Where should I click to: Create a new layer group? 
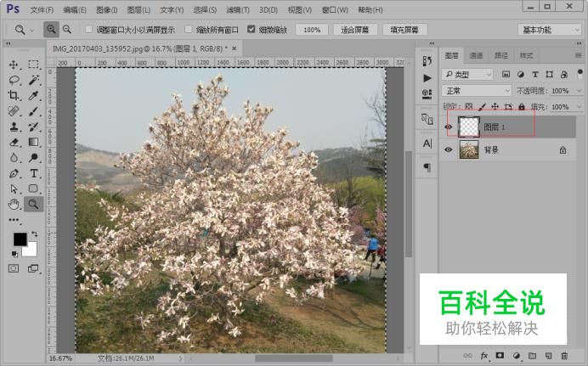[533, 356]
